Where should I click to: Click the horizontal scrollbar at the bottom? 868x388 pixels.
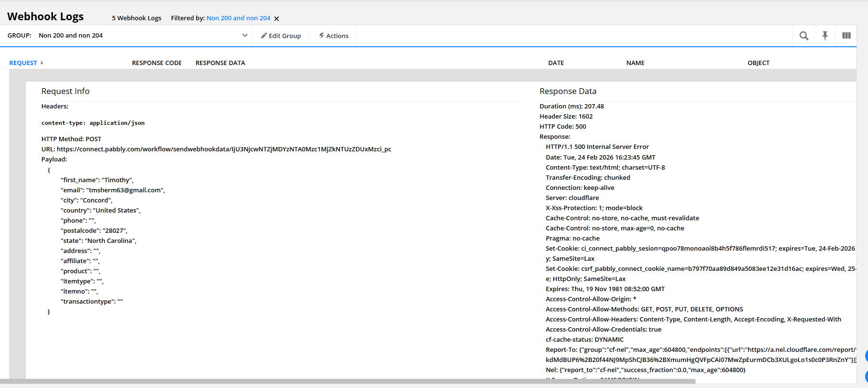(x=347, y=381)
